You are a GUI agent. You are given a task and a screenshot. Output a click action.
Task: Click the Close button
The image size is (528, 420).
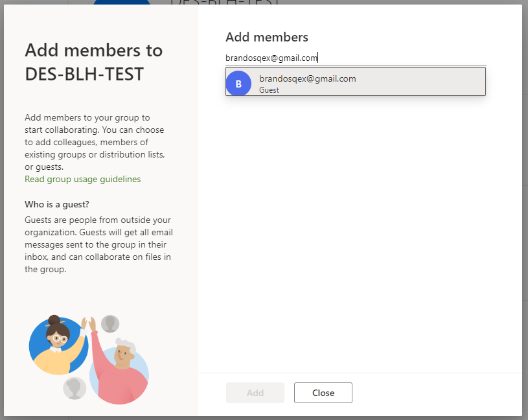point(323,393)
